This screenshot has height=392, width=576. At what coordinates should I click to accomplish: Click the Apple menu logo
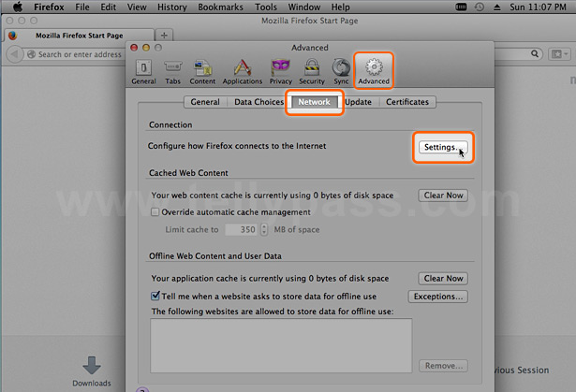click(17, 7)
